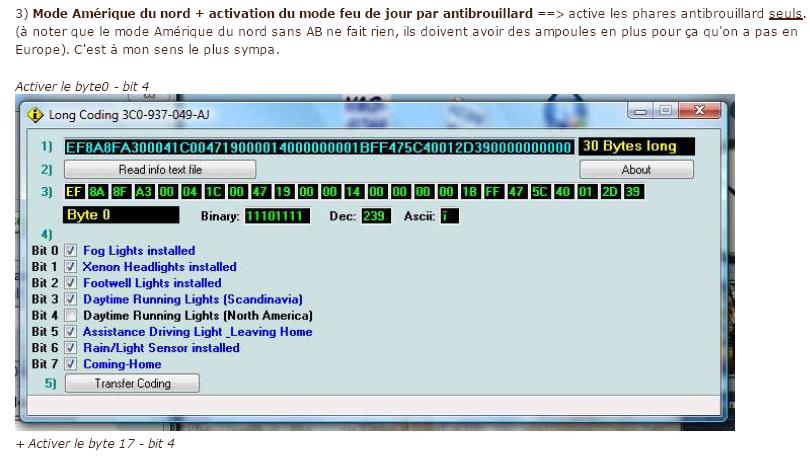Uncheck Rain/Light Sensor installed
The image size is (810, 461).
[70, 347]
